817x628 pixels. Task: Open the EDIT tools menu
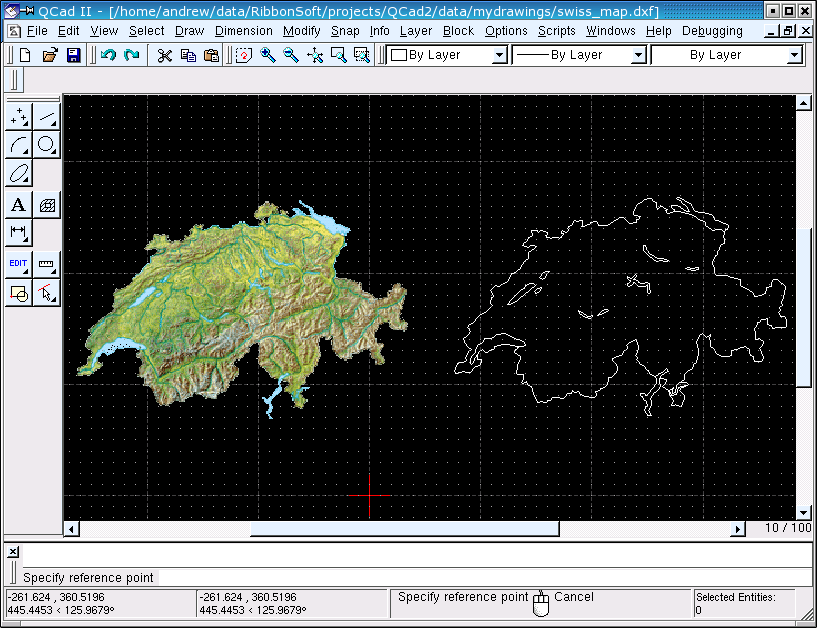pos(19,264)
